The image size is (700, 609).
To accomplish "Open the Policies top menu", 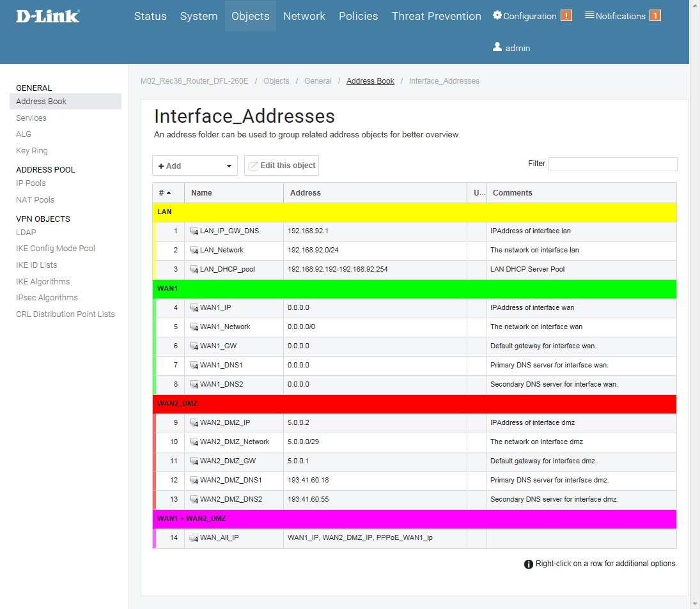I will pos(358,16).
